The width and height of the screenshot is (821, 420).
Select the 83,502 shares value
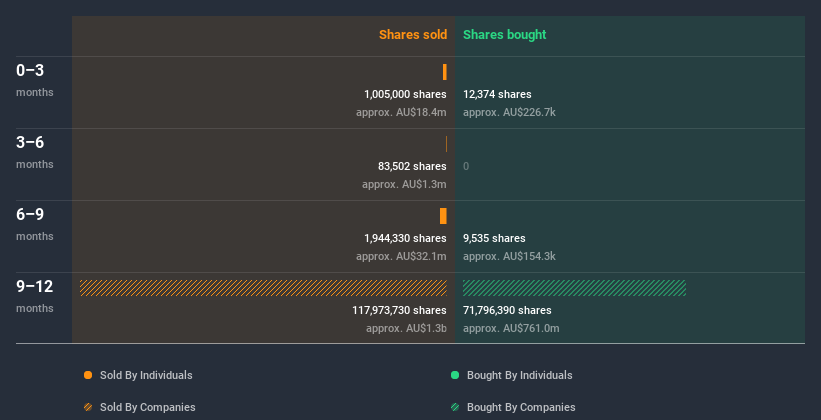coord(412,166)
